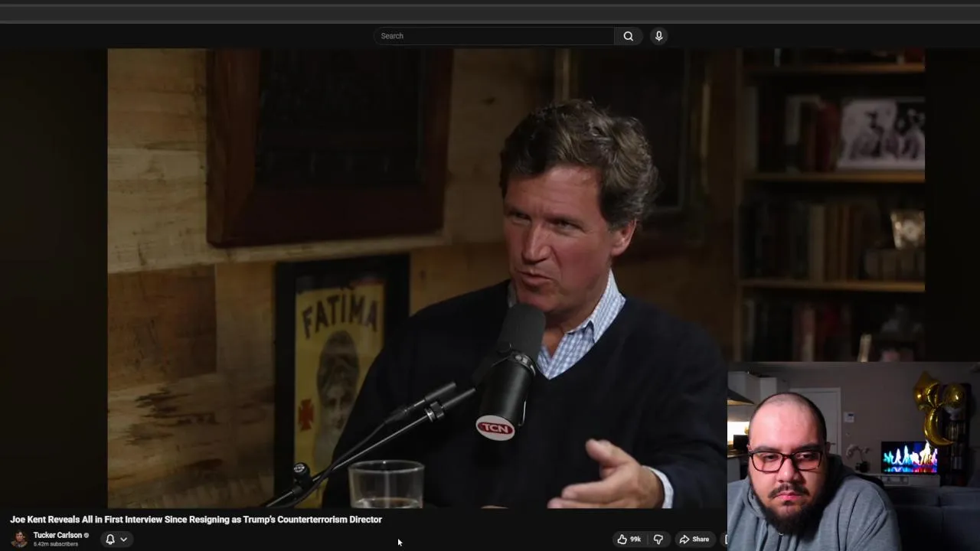The height and width of the screenshot is (551, 980).
Task: Like the video with 99k likes
Action: [630, 540]
